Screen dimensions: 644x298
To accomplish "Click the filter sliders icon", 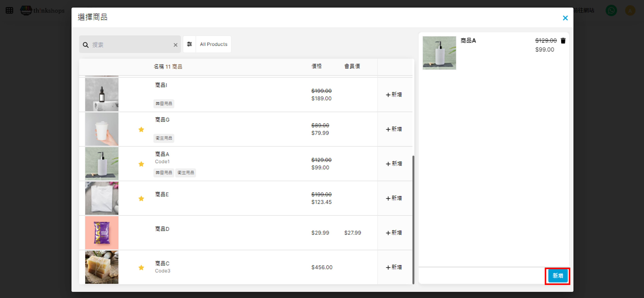I will [189, 44].
